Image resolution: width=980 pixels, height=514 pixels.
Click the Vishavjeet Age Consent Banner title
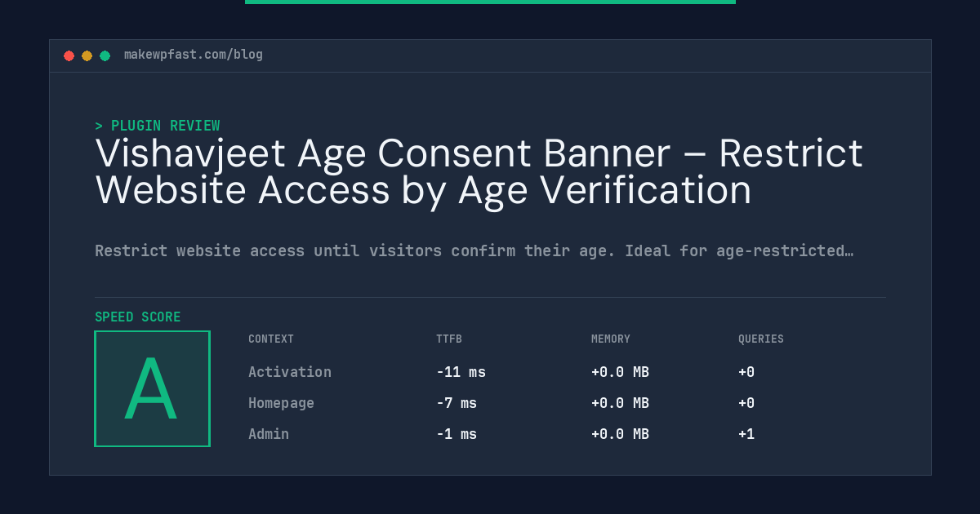click(479, 171)
